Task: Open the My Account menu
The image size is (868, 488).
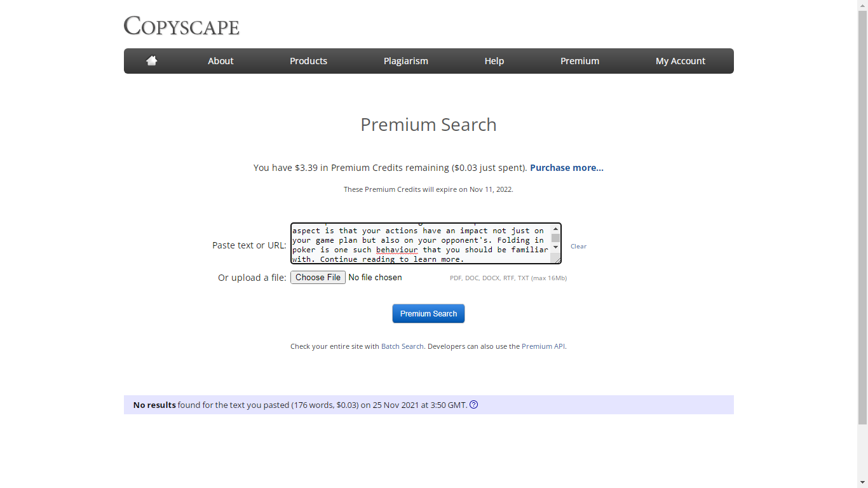Action: [681, 61]
